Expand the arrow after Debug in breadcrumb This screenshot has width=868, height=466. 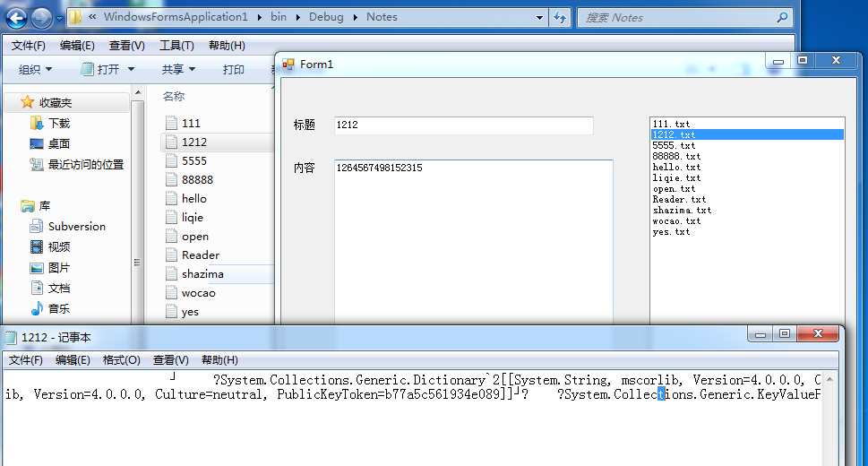pyautogui.click(x=355, y=17)
